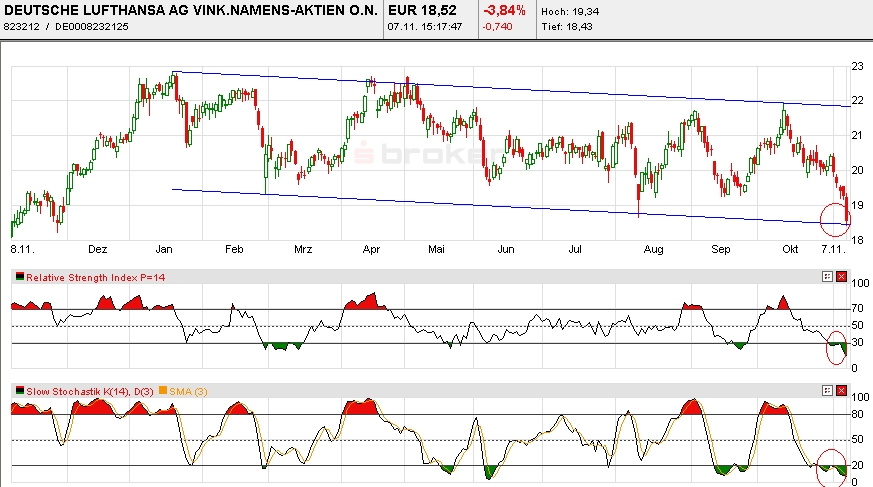Click the EUR 18,52 current price
Image resolution: width=873 pixels, height=487 pixels.
click(423, 9)
